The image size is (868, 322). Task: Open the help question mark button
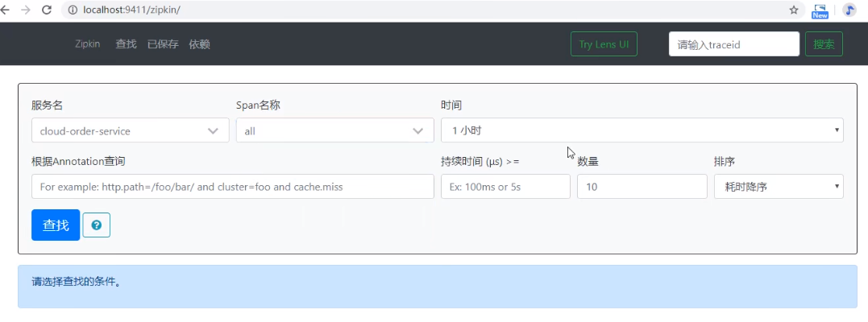pyautogui.click(x=96, y=225)
